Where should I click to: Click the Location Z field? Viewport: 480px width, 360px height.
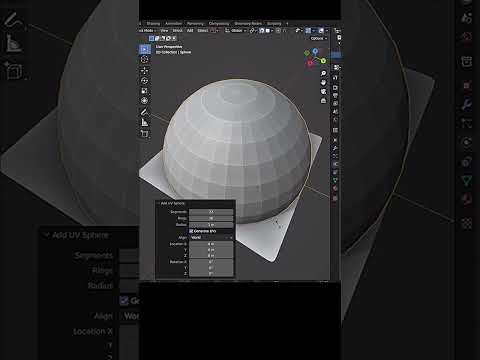(211, 256)
